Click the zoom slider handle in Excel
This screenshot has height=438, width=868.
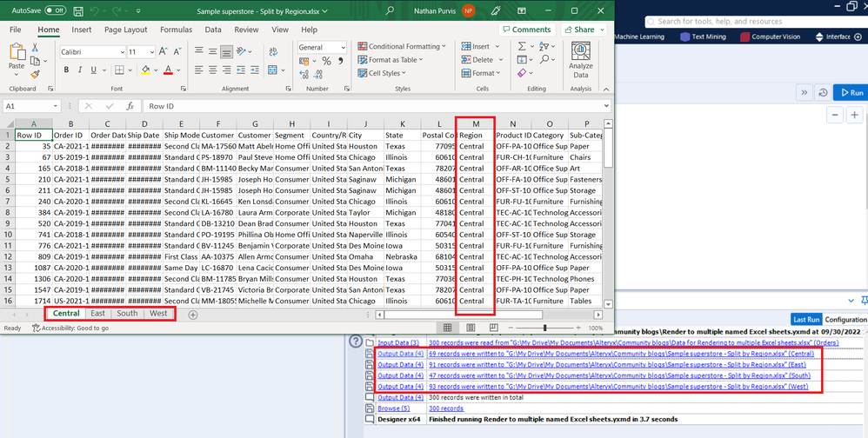[544, 328]
